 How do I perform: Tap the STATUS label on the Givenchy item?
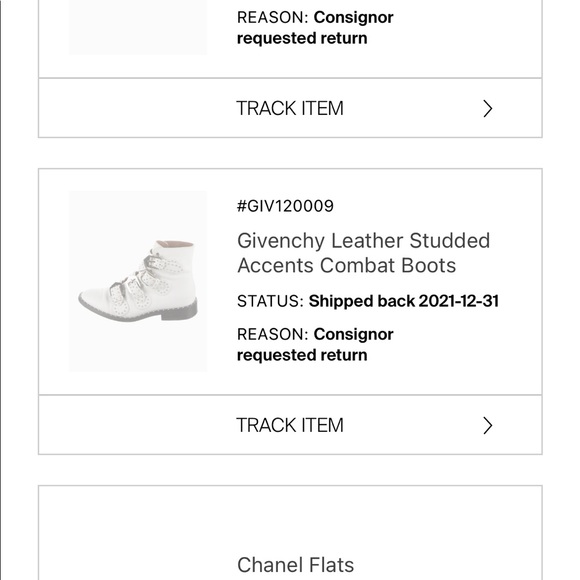pos(270,301)
